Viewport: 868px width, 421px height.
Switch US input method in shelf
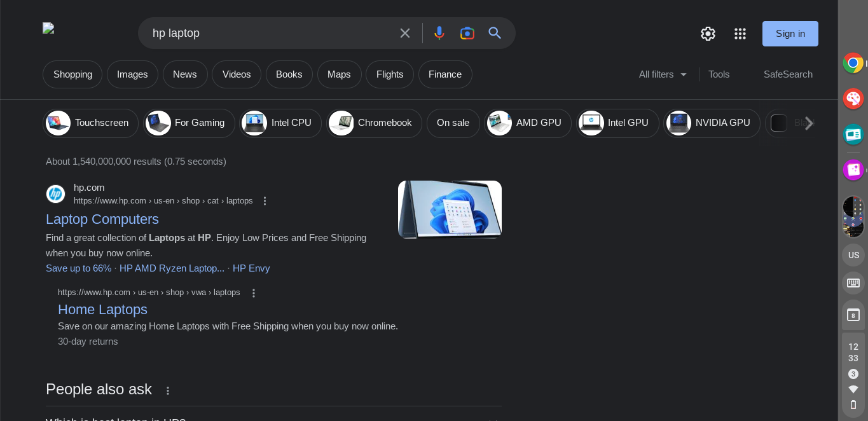(853, 255)
